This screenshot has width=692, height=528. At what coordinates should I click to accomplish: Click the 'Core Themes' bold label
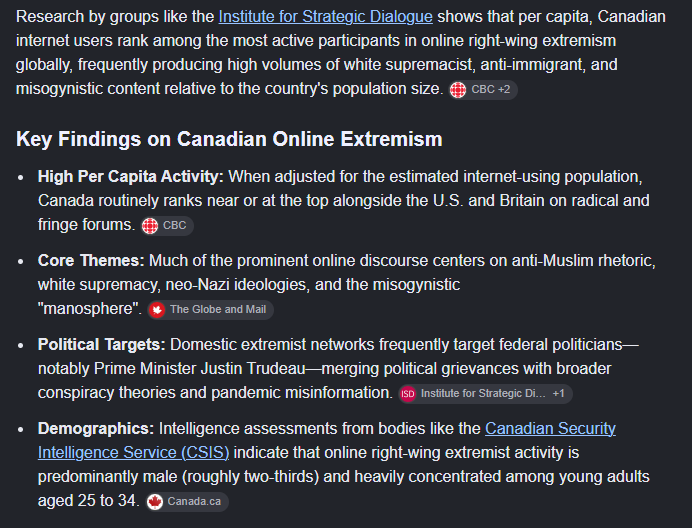click(91, 260)
